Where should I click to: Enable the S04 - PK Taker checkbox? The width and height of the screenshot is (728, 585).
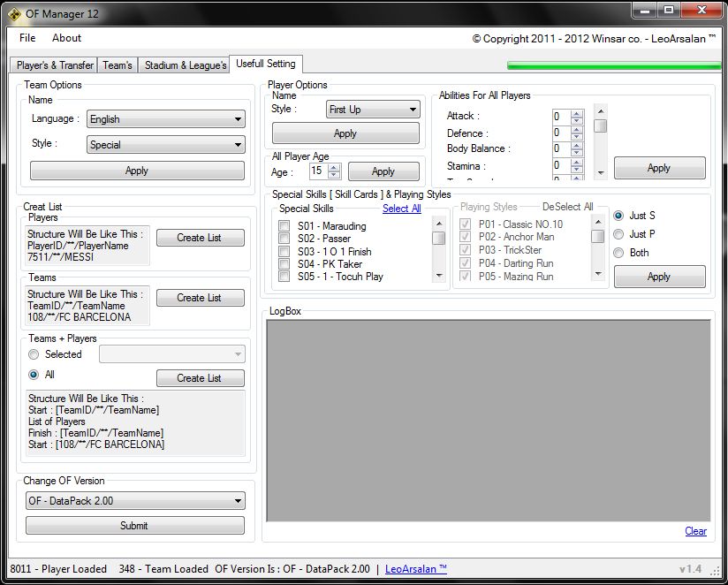[284, 264]
